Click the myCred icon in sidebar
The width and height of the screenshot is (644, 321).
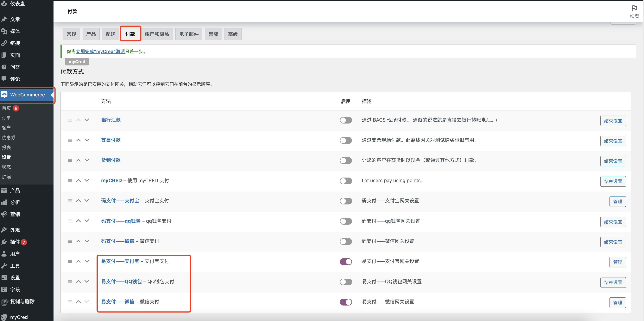point(4,317)
